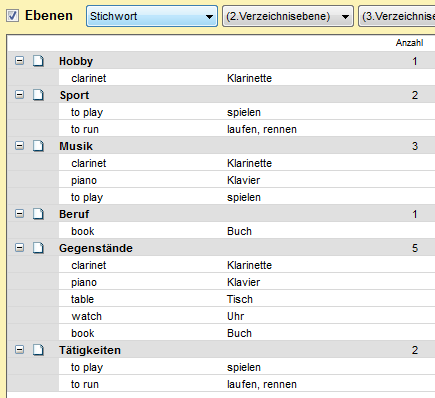Open the Stichwort dropdown

[152, 16]
